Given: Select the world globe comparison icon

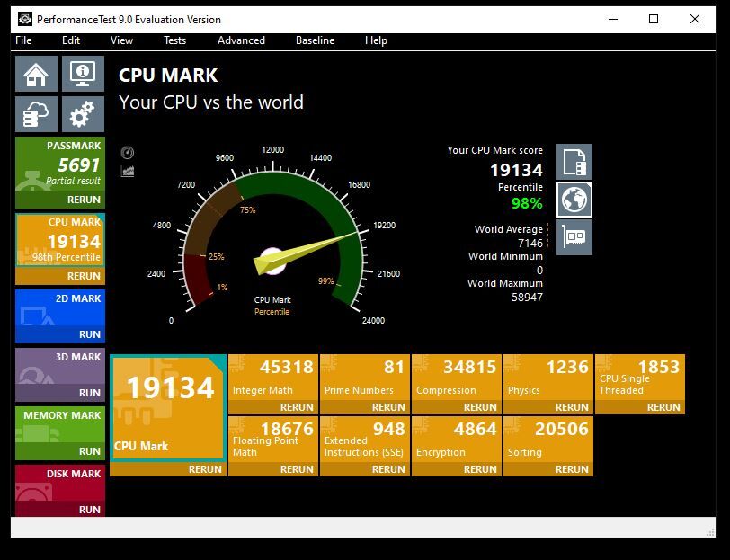Looking at the screenshot, I should point(574,200).
